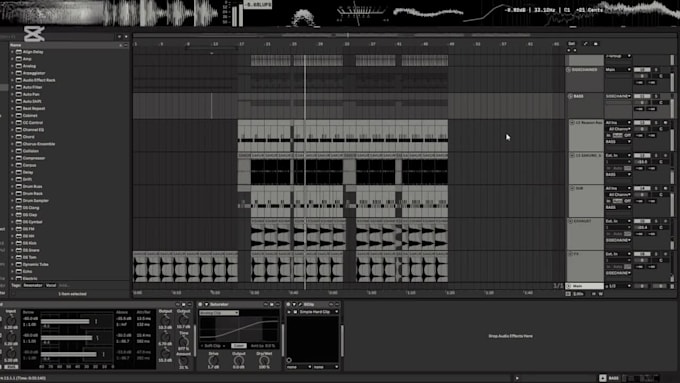Click the wrench edit icon on GClip
This screenshot has width=680, height=383.
click(300, 304)
